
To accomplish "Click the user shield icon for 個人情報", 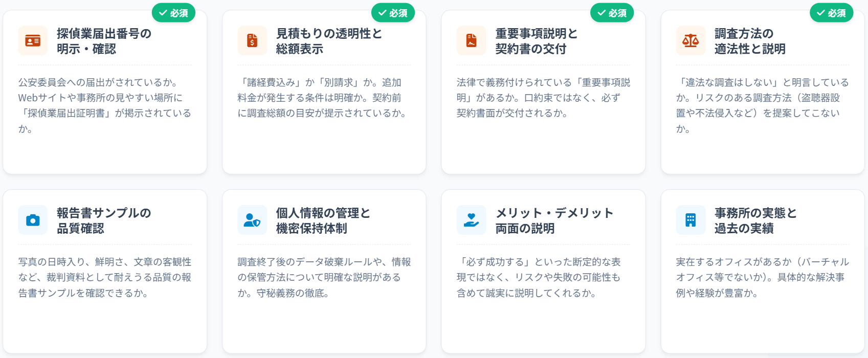I will (x=252, y=220).
